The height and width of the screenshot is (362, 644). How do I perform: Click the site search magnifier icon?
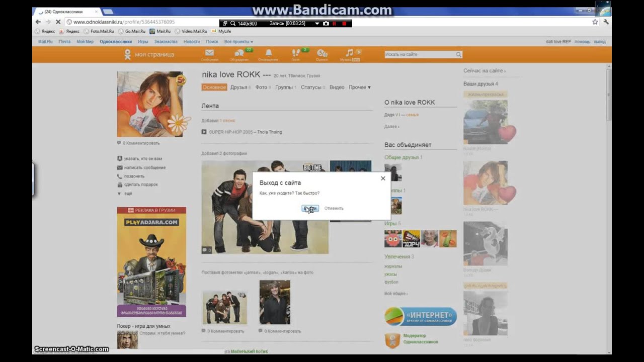pyautogui.click(x=458, y=54)
